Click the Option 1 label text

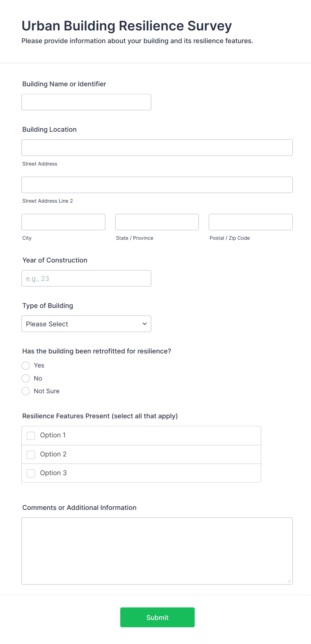pyautogui.click(x=53, y=435)
